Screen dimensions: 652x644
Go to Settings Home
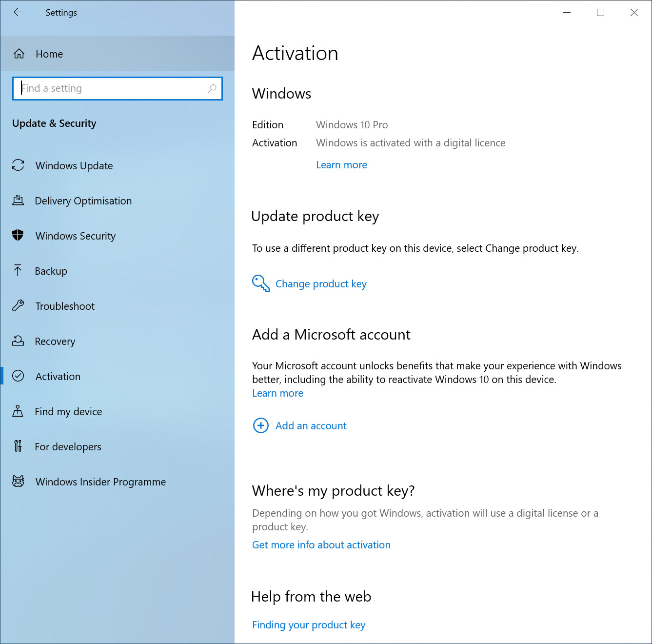click(x=118, y=54)
